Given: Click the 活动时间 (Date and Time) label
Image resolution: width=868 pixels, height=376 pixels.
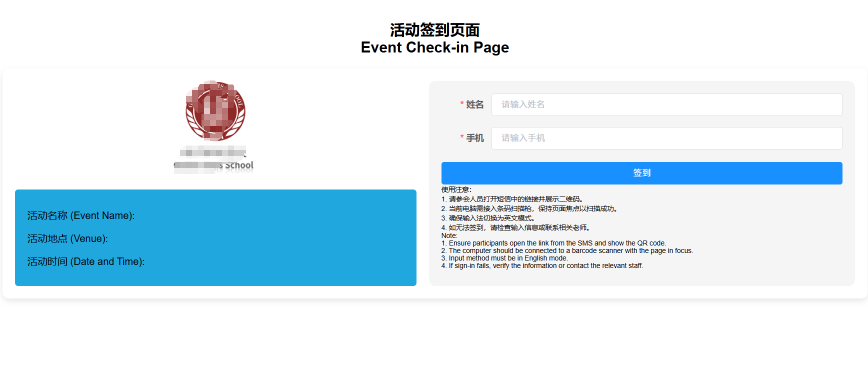Looking at the screenshot, I should coord(86,261).
